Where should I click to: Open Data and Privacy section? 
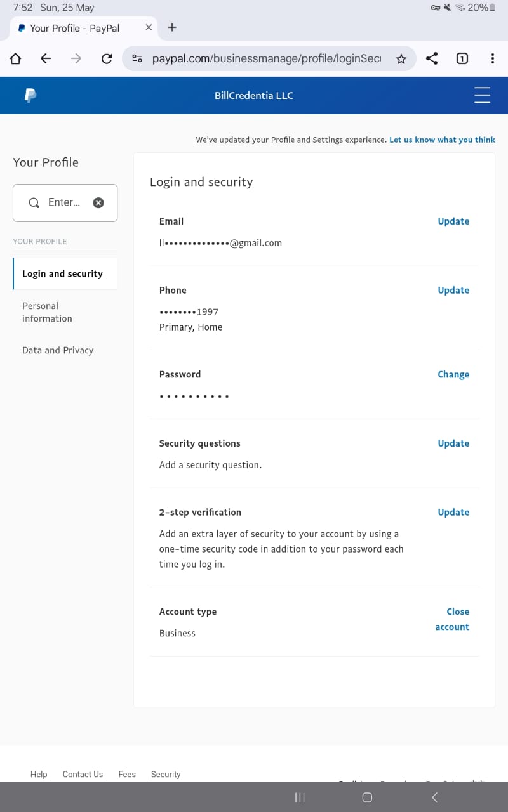point(58,350)
